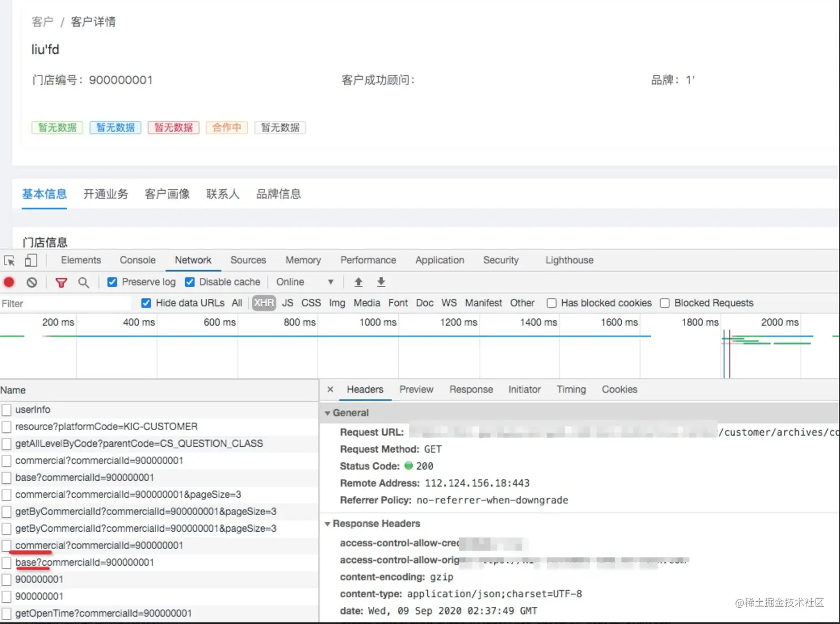Filter requests by Manifest
840x624 pixels.
click(x=483, y=303)
